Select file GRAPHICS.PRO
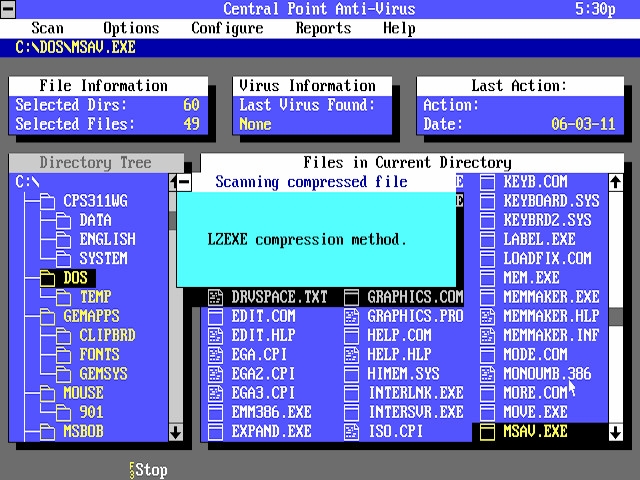640x480 pixels. [416, 316]
